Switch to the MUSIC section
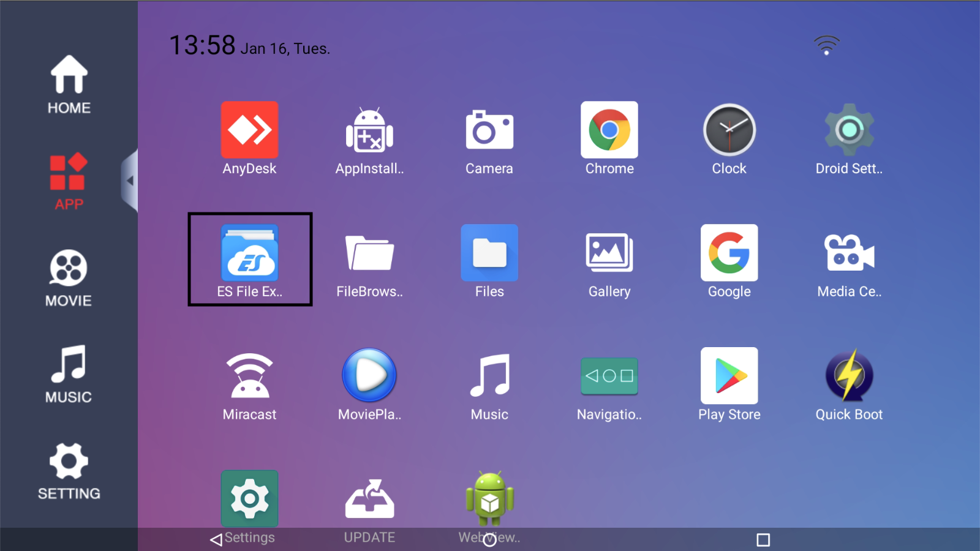This screenshot has width=980, height=551. tap(68, 375)
